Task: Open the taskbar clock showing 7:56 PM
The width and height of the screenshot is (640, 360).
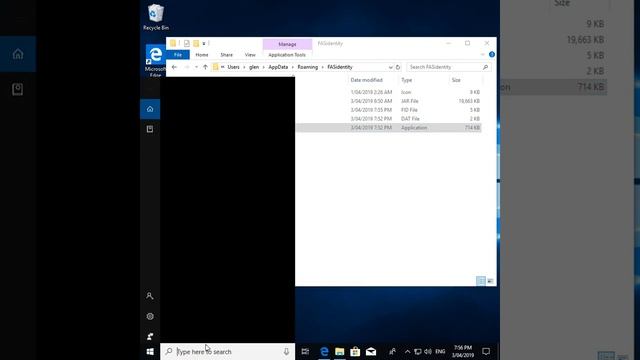Action: tap(462, 351)
